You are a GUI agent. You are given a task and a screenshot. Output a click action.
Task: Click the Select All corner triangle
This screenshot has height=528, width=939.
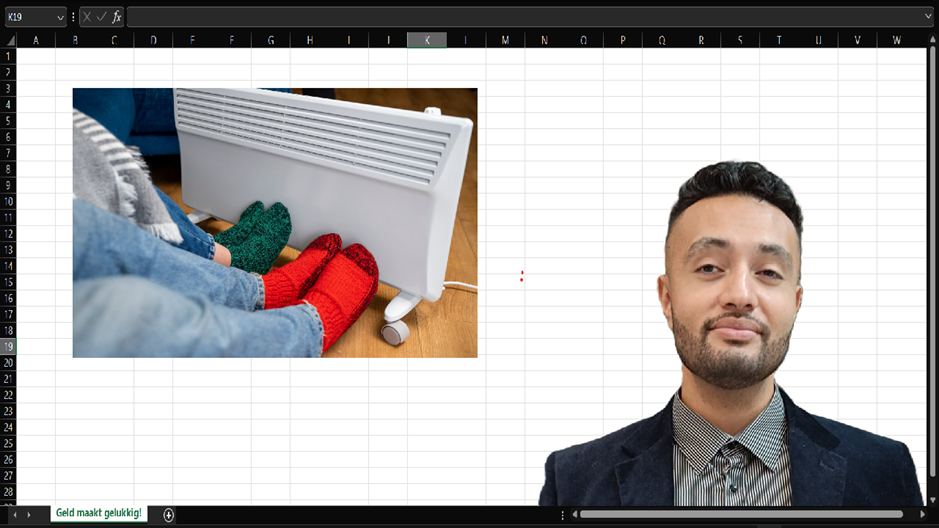click(9, 40)
